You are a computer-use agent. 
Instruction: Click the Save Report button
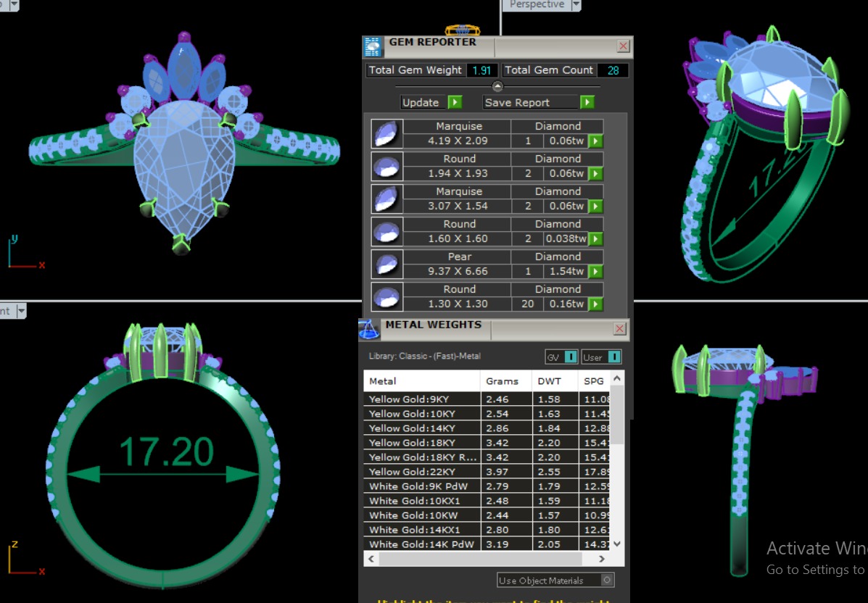point(530,102)
